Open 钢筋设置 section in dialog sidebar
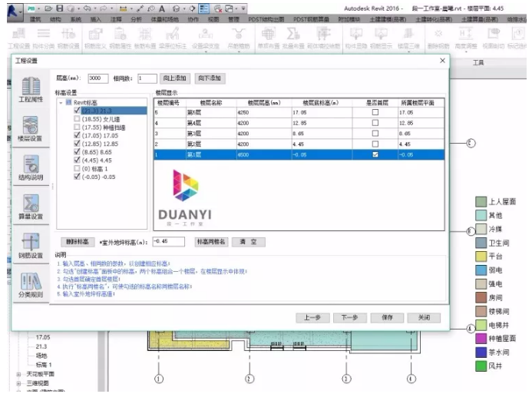 click(31, 246)
